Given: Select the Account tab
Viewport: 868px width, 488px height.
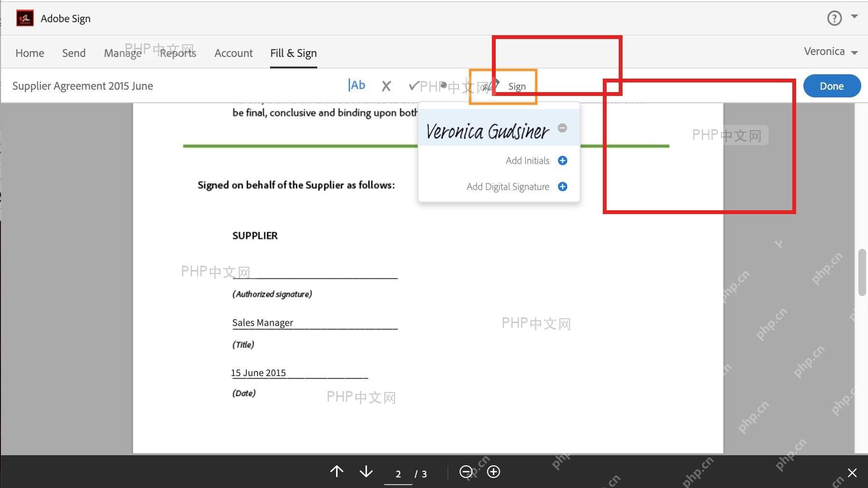Looking at the screenshot, I should (233, 53).
